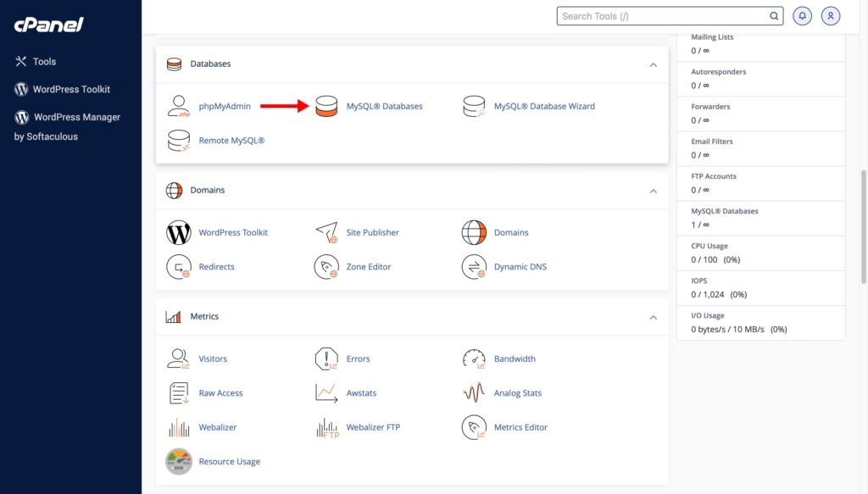
Task: Open the MySQL Databases link
Action: point(384,106)
